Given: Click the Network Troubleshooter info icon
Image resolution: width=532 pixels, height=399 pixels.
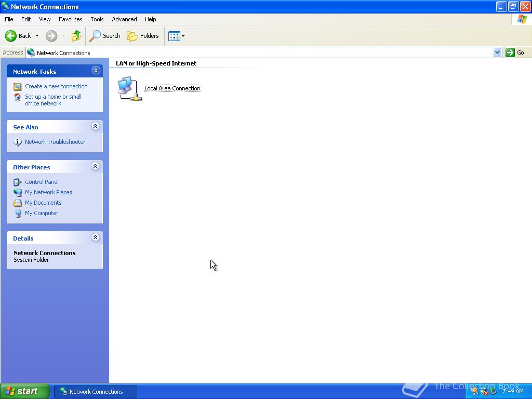Looking at the screenshot, I should [17, 142].
